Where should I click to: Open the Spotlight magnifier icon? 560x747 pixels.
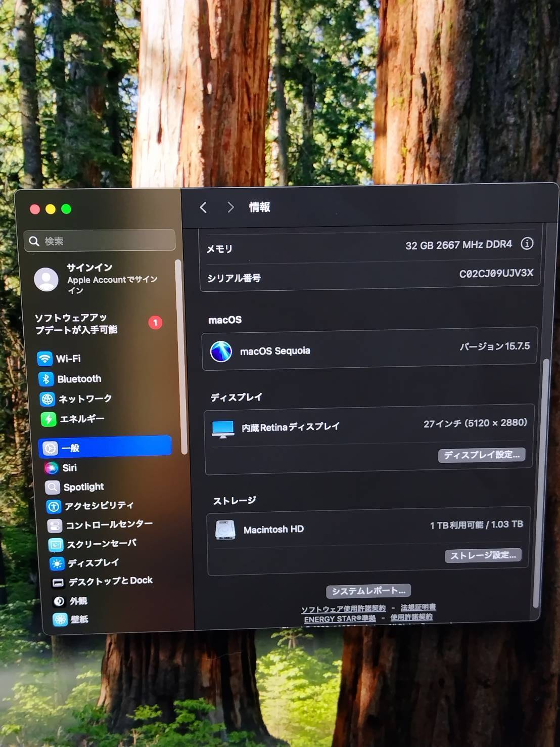(x=53, y=487)
